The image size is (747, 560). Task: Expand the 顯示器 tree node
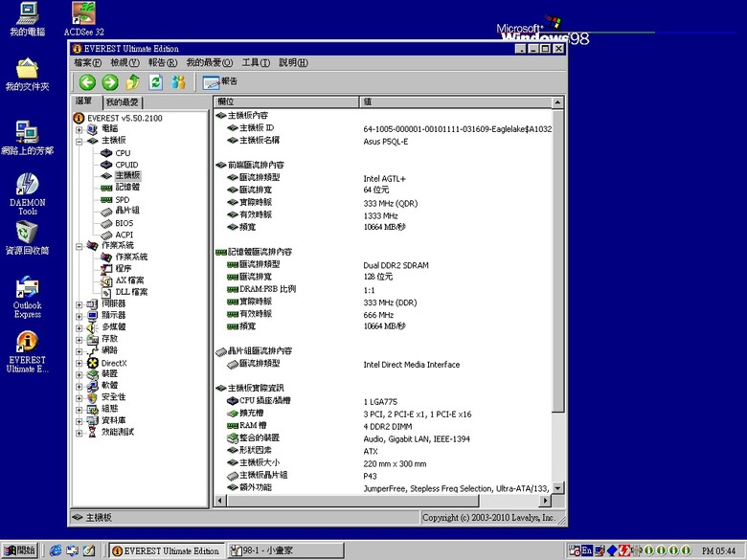[x=79, y=316]
